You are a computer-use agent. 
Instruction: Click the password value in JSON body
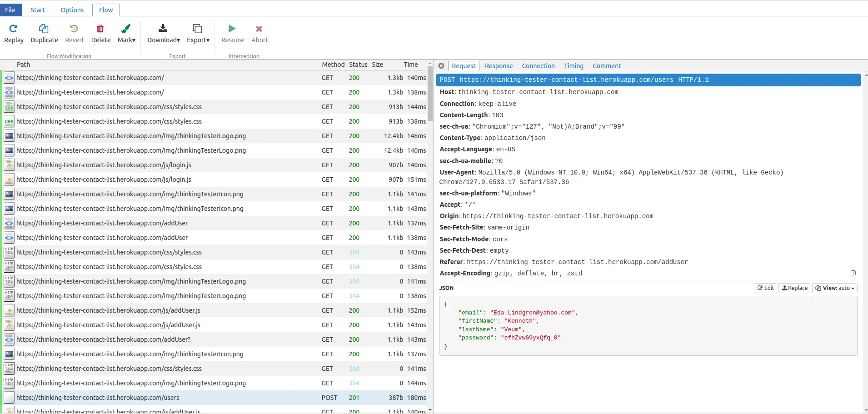point(531,338)
